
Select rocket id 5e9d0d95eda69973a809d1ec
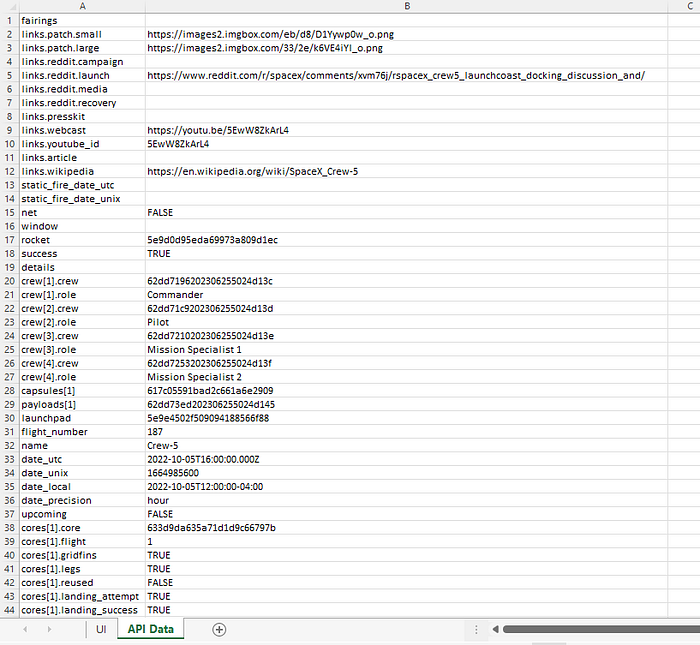(407, 240)
